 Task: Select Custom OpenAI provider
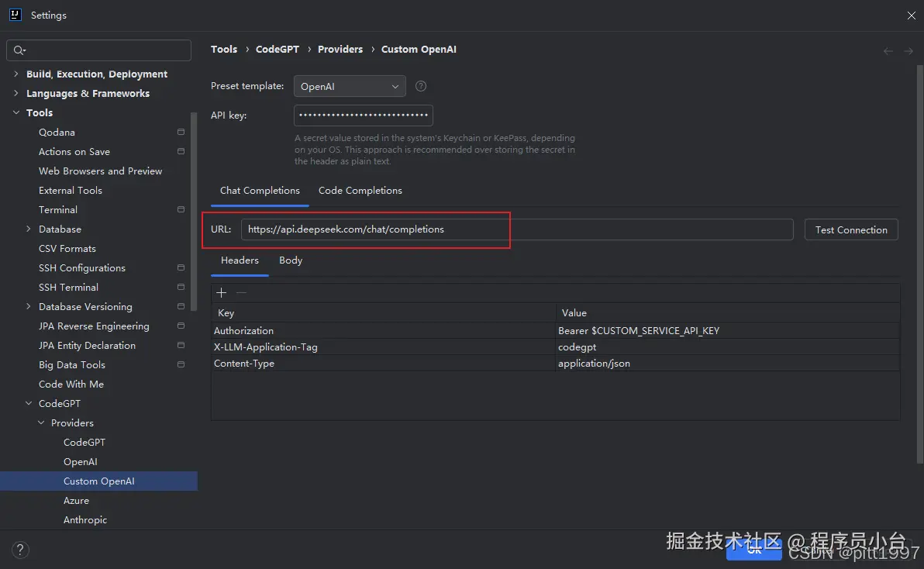[x=99, y=481]
